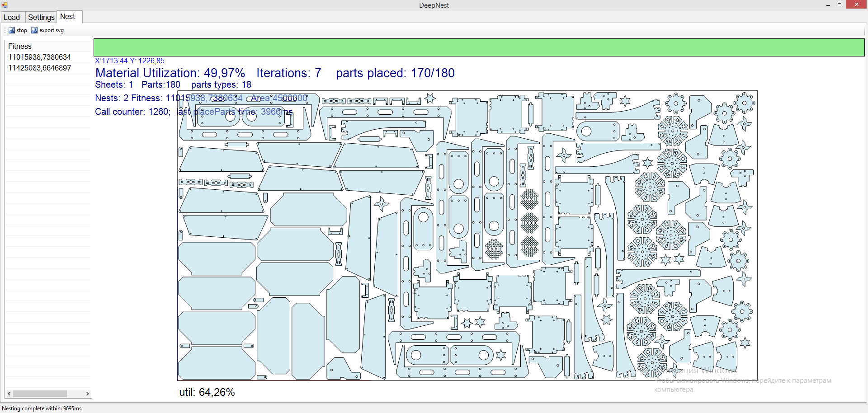Screen dimensions: 868x413
Task: Click the export svg toolbar icon
Action: pyautogui.click(x=34, y=30)
